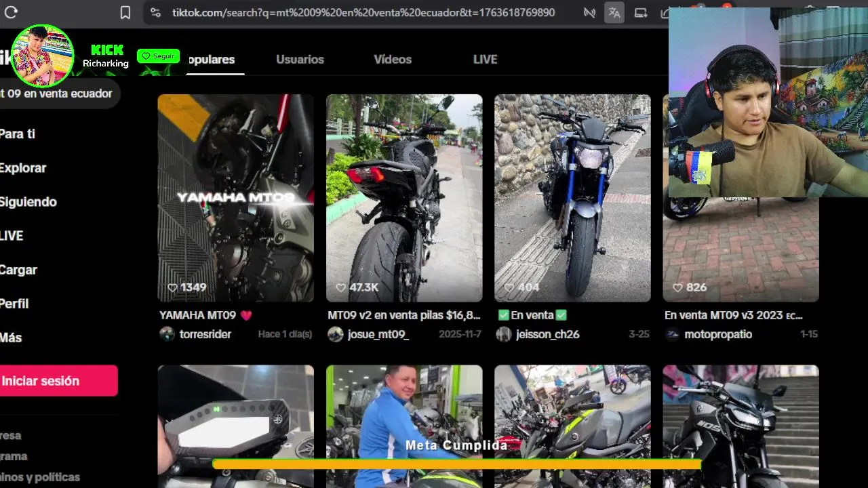Image resolution: width=868 pixels, height=488 pixels.
Task: Open Explorar in sidebar
Action: [23, 167]
